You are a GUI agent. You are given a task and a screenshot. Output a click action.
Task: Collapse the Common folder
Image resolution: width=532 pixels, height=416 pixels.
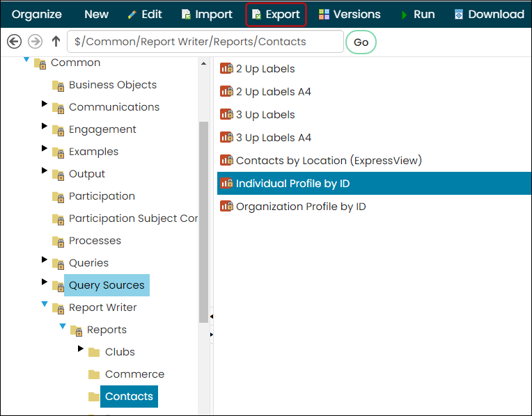[x=26, y=60]
